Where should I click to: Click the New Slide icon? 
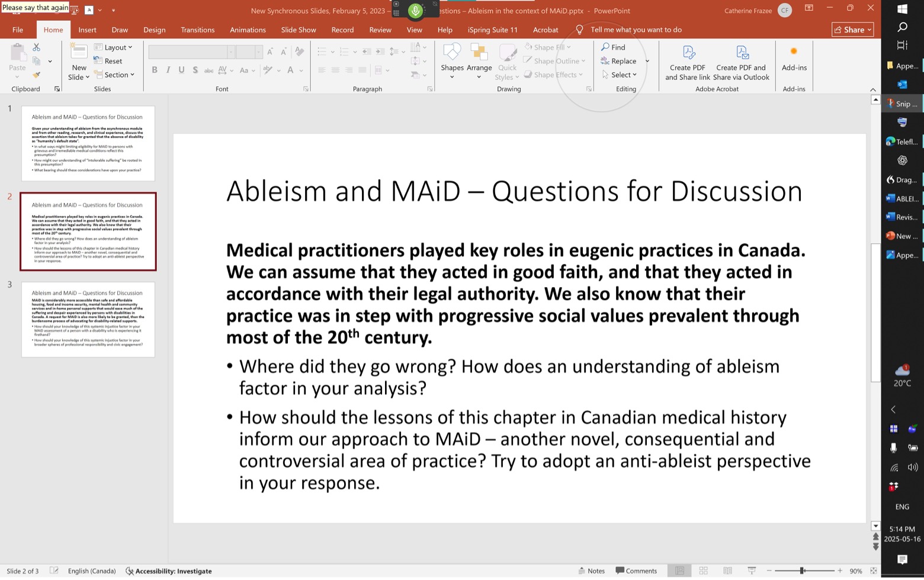79,53
